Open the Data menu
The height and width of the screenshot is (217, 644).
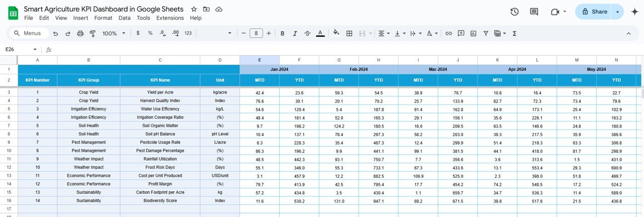pyautogui.click(x=124, y=18)
